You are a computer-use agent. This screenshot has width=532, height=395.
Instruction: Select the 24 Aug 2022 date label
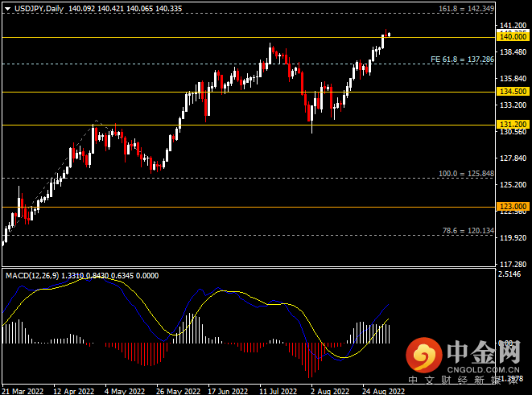(x=383, y=391)
